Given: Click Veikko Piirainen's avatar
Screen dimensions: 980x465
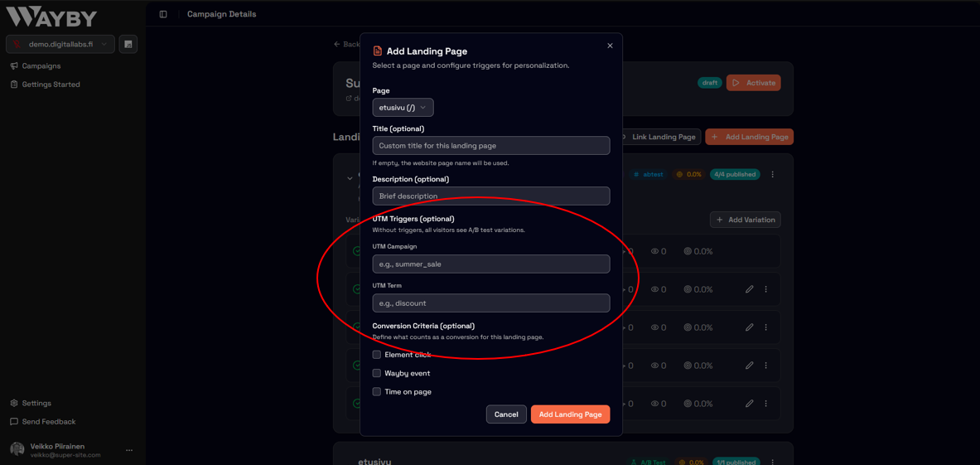Looking at the screenshot, I should click(17, 450).
